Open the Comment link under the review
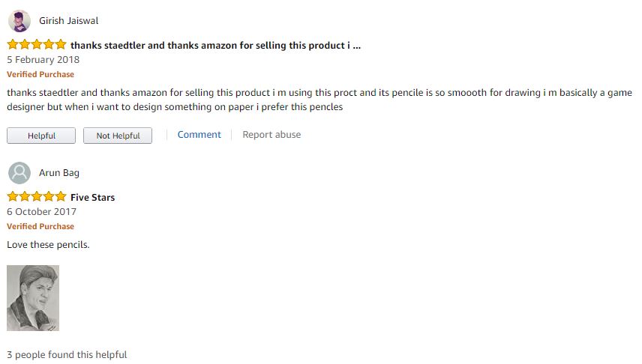Viewport: 642px width, 364px height. pos(199,135)
